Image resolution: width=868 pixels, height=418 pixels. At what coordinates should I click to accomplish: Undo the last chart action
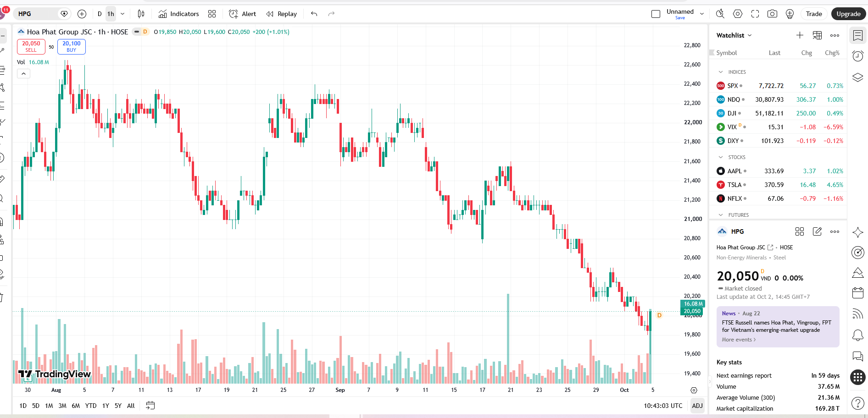tap(314, 14)
